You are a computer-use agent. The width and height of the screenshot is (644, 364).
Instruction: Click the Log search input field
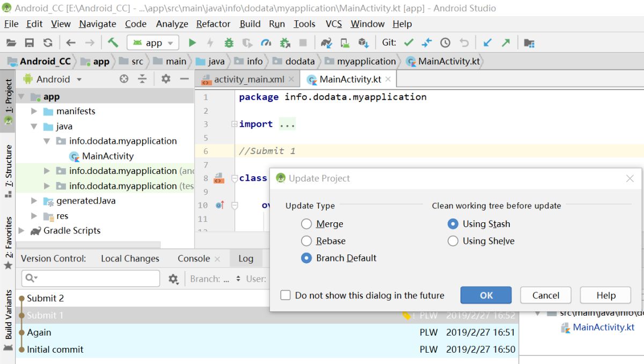[91, 278]
